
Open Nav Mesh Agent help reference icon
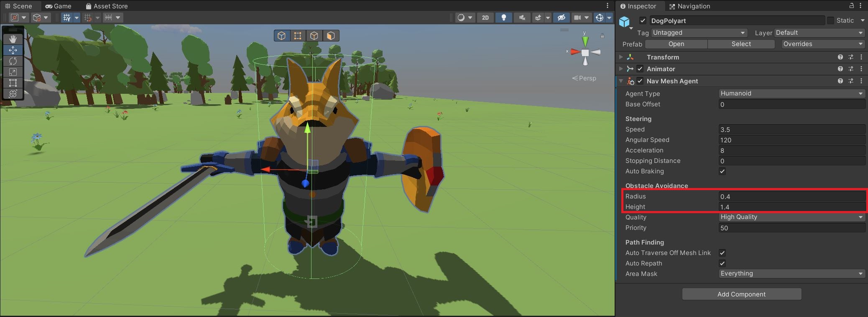840,81
